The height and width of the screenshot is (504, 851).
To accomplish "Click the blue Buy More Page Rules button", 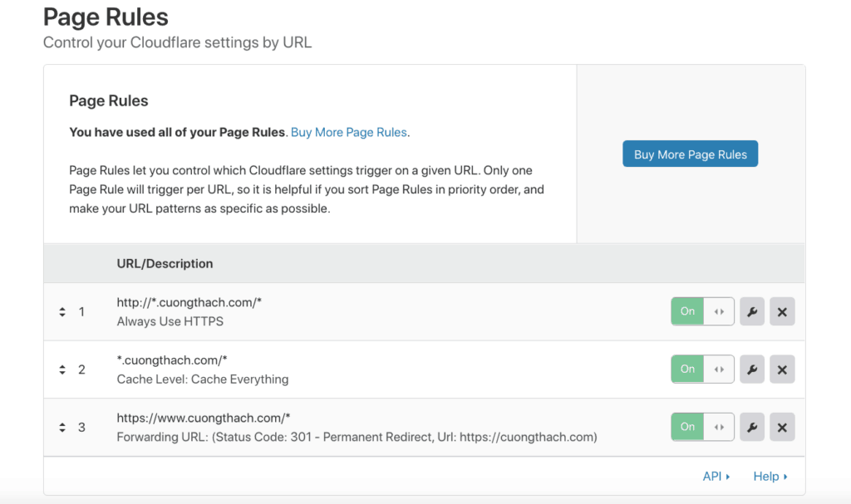I will click(690, 154).
